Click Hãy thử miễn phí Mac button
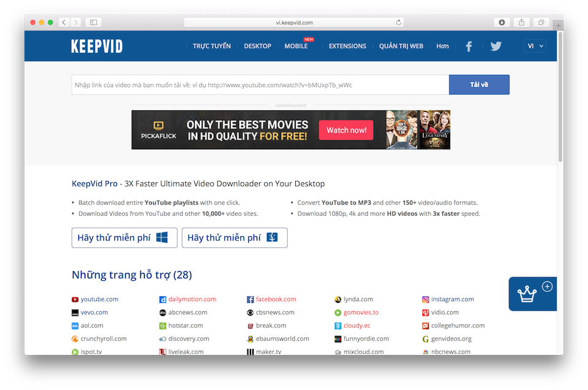Screen dimensions: 588x390 pyautogui.click(x=235, y=237)
